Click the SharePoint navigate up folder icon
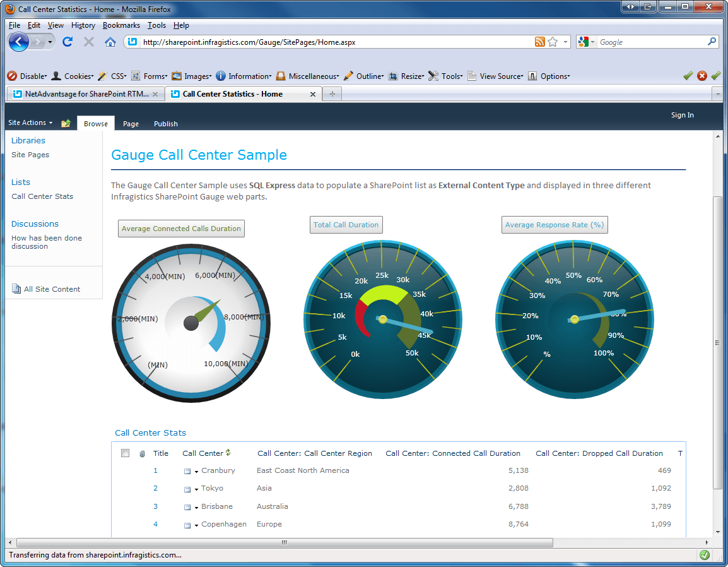 click(66, 123)
